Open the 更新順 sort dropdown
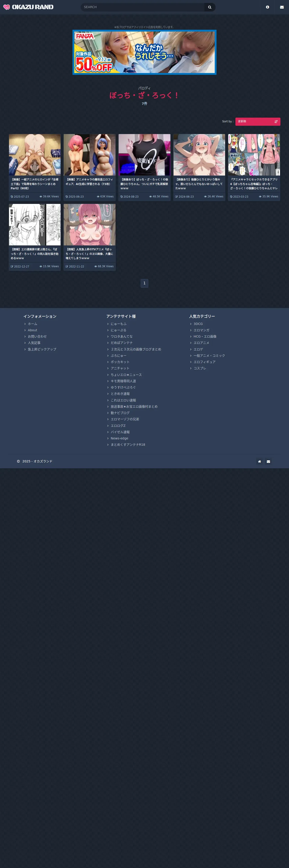289x868 pixels. click(x=258, y=122)
